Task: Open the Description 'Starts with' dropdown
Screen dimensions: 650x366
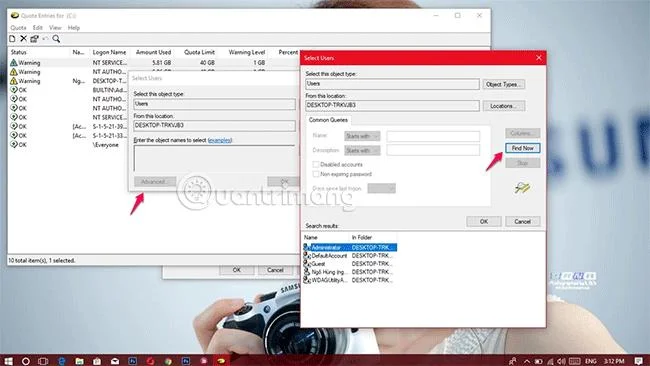Action: pyautogui.click(x=362, y=150)
